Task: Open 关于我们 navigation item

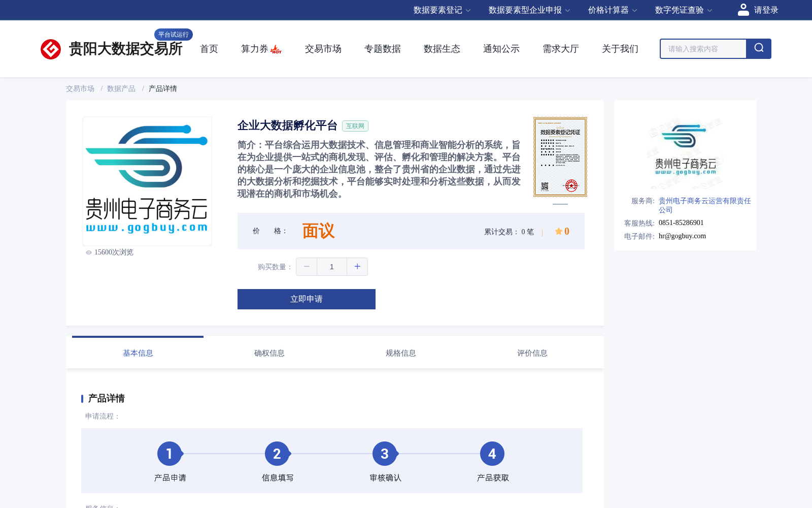Action: (x=620, y=49)
